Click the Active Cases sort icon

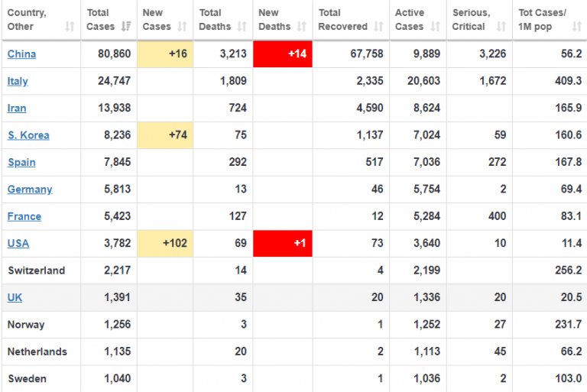click(436, 27)
